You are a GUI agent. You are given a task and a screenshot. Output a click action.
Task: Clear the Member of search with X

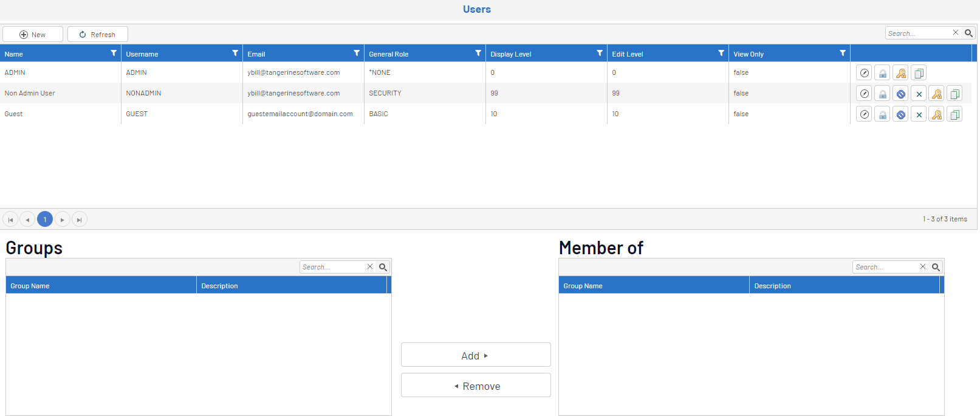click(x=923, y=267)
